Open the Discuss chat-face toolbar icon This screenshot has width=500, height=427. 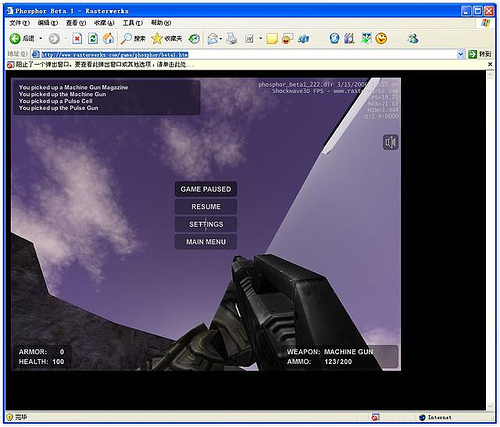point(287,39)
